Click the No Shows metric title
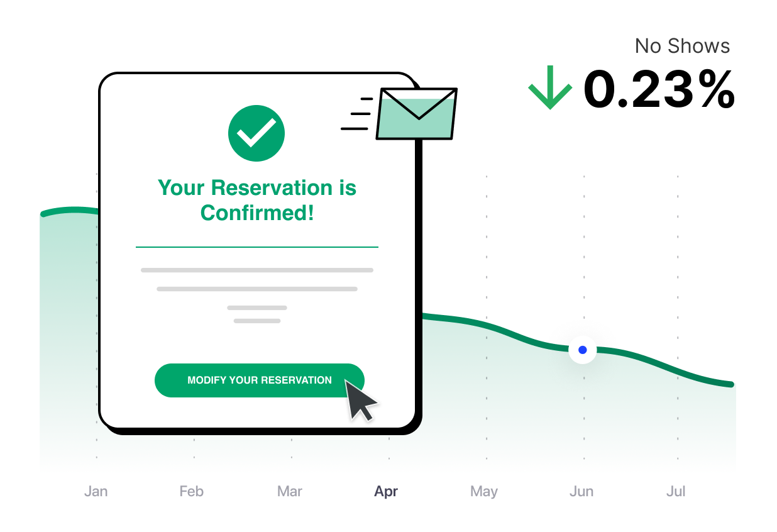The image size is (777, 532). click(682, 46)
